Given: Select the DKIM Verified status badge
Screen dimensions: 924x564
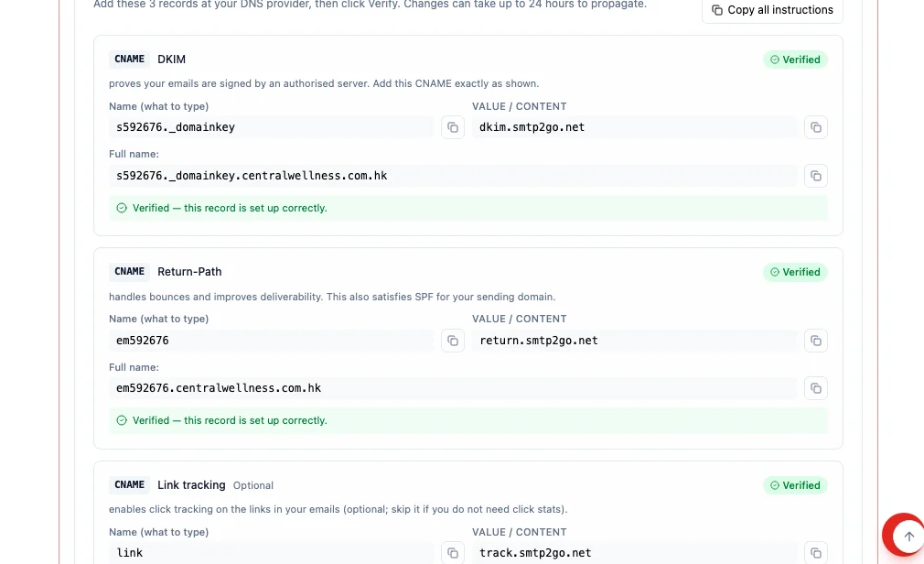Looking at the screenshot, I should tap(795, 60).
